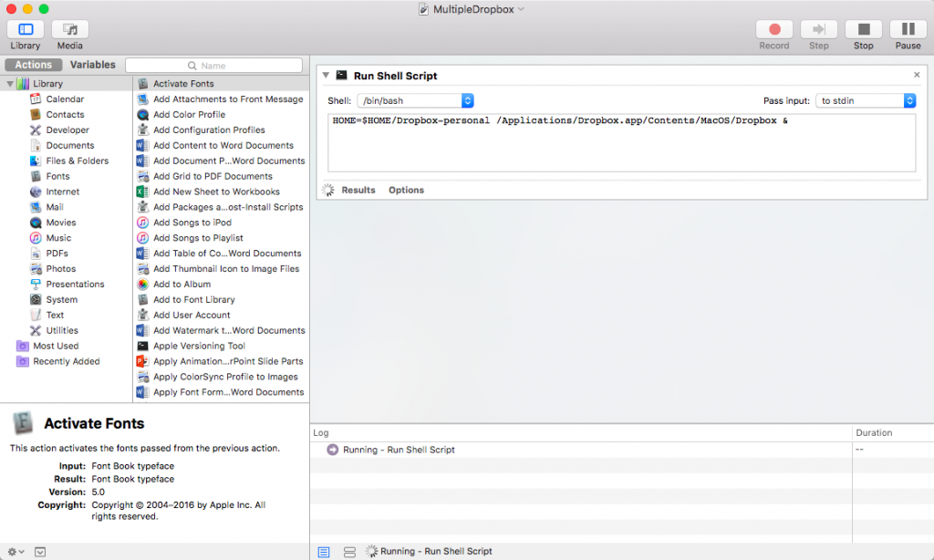Open the Shell /bin/bash dropdown
The width and height of the screenshot is (934, 560).
[415, 100]
